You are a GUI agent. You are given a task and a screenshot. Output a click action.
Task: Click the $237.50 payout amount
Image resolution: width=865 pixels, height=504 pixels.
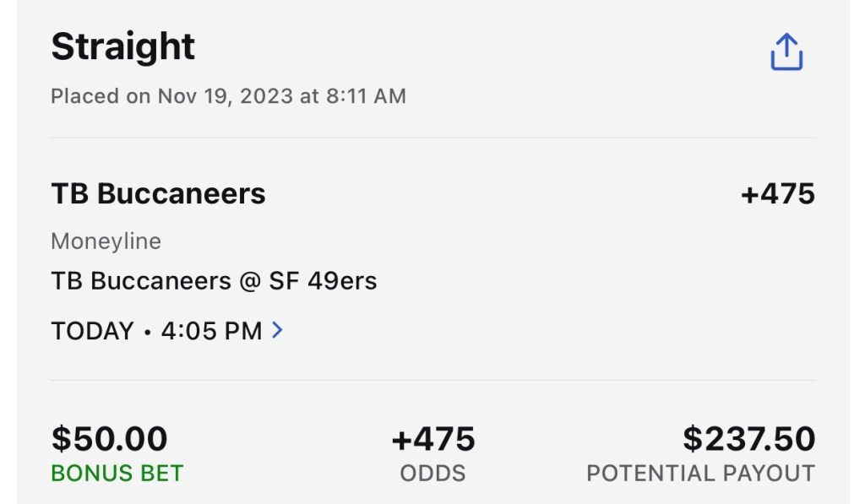point(748,439)
